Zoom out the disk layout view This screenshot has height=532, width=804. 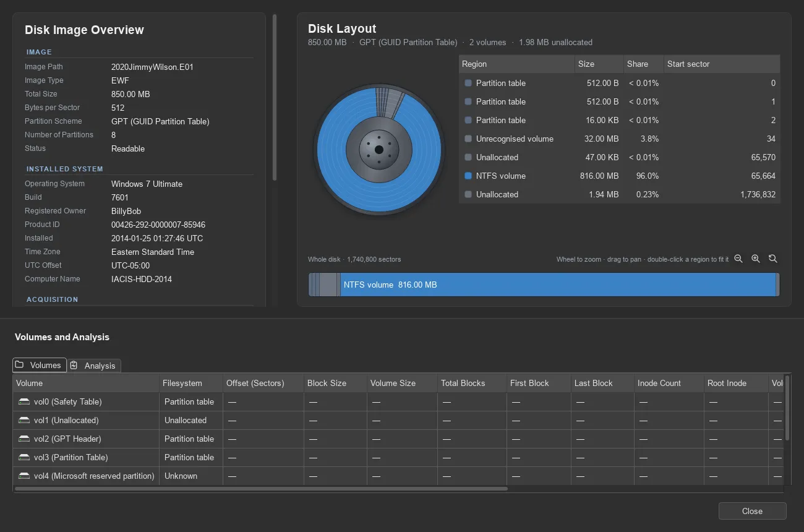tap(738, 259)
